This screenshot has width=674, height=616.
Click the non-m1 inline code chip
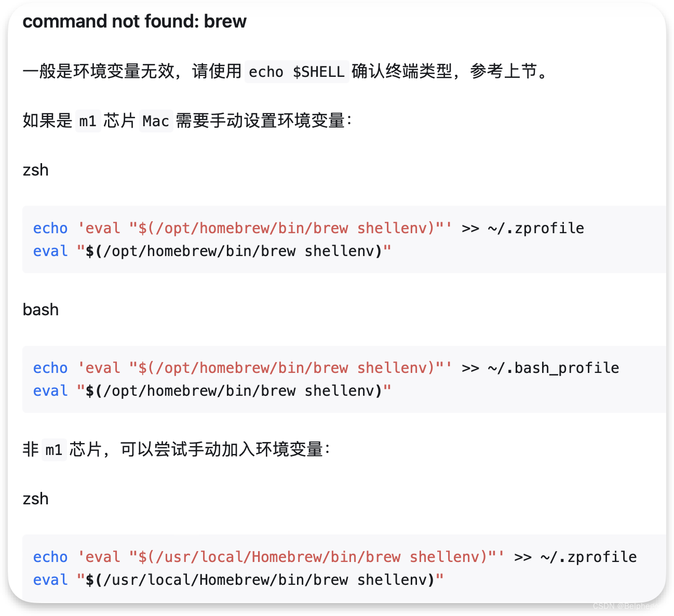point(54,450)
